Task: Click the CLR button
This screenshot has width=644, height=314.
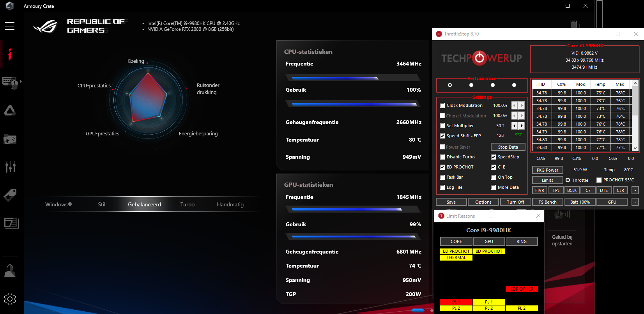Action: click(x=621, y=190)
